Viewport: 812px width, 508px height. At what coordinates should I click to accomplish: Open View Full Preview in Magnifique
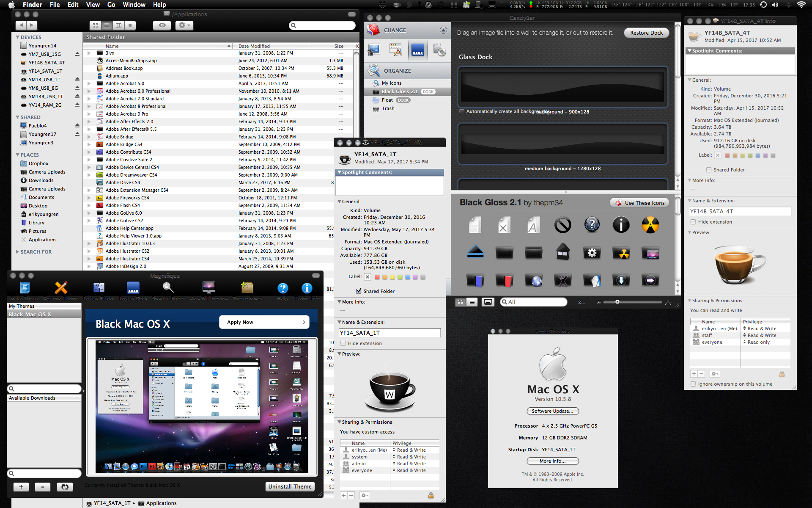208,288
